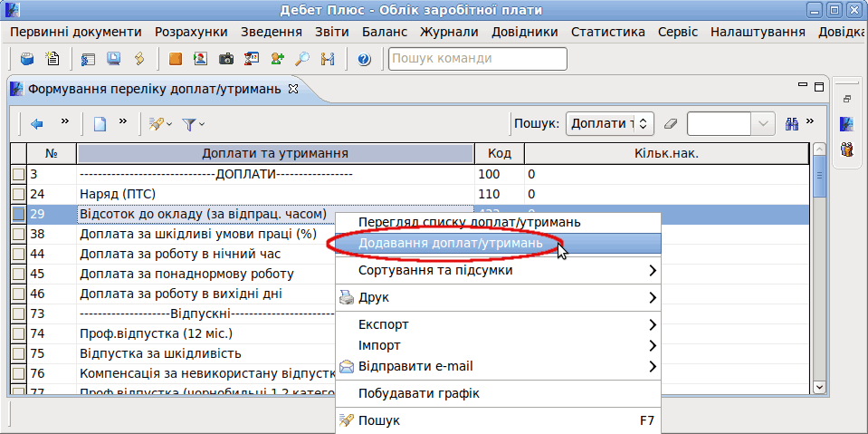Click the computer monitor toolbar icon
Viewport: 868px width, 434px height.
[113, 59]
